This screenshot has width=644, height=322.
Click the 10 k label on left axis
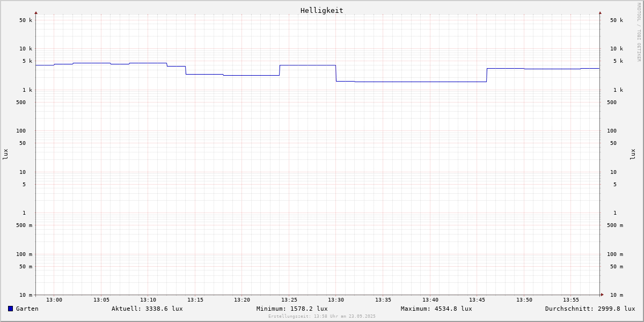(26, 49)
